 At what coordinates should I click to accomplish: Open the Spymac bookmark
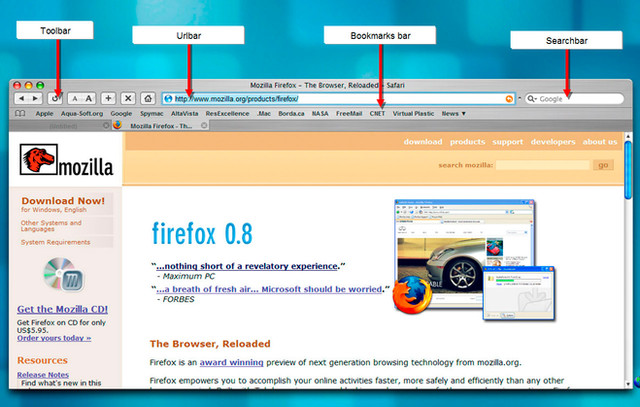coord(151,113)
